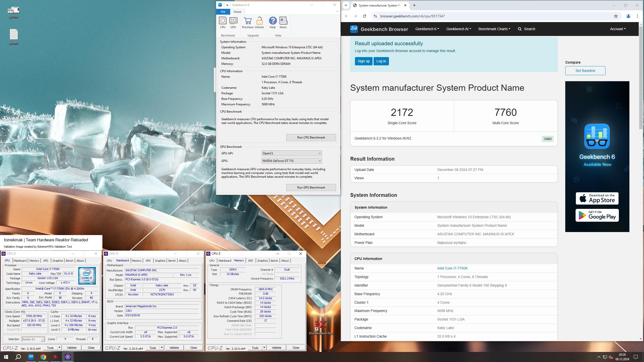Image resolution: width=644 pixels, height=362 pixels.
Task: Click Set Baseline under Compare
Action: [x=585, y=71]
